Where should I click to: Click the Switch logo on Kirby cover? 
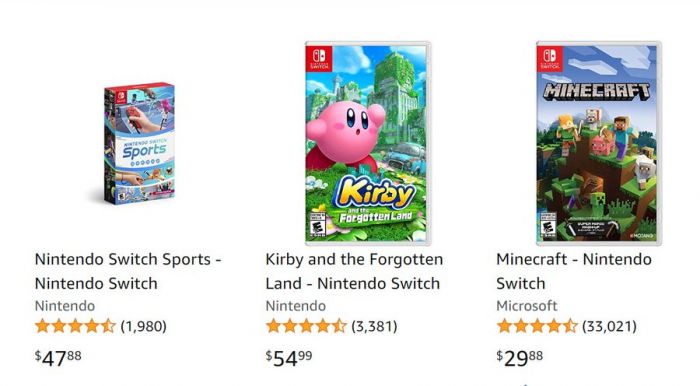[319, 58]
